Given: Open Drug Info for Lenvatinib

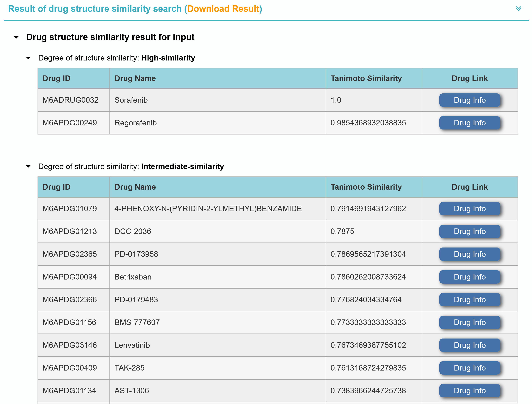Looking at the screenshot, I should [469, 345].
